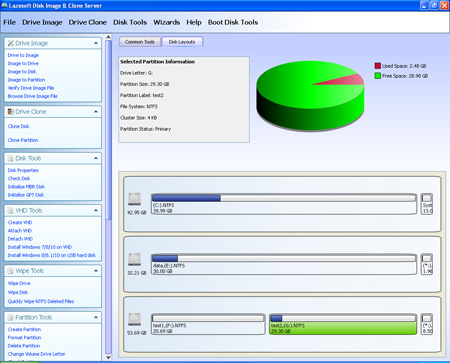This screenshot has height=363, width=450.
Task: Click Install Windows 7/8/10 on VHD link
Action: pos(40,247)
